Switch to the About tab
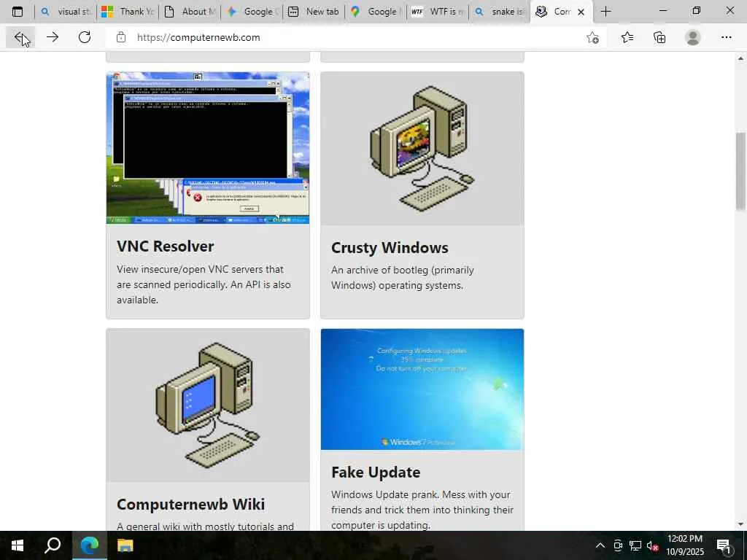 pos(190,12)
